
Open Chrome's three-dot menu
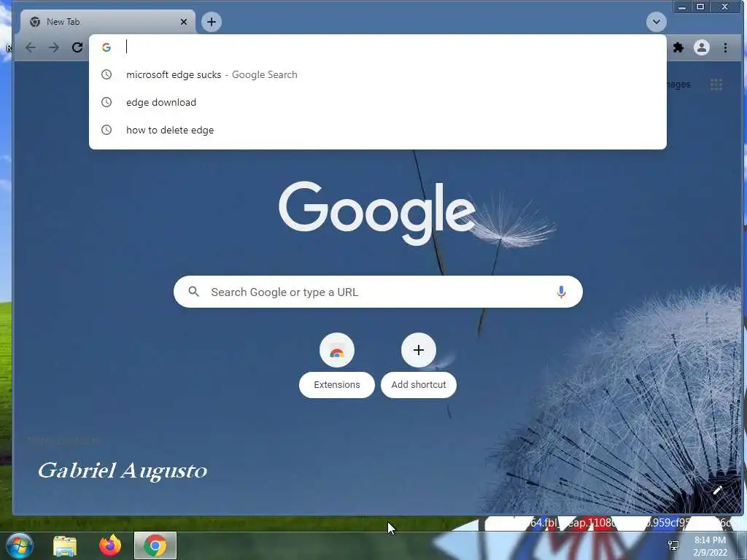[725, 47]
